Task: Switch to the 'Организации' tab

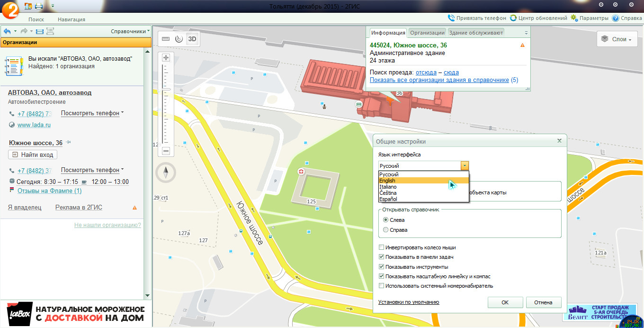Action: coord(427,33)
